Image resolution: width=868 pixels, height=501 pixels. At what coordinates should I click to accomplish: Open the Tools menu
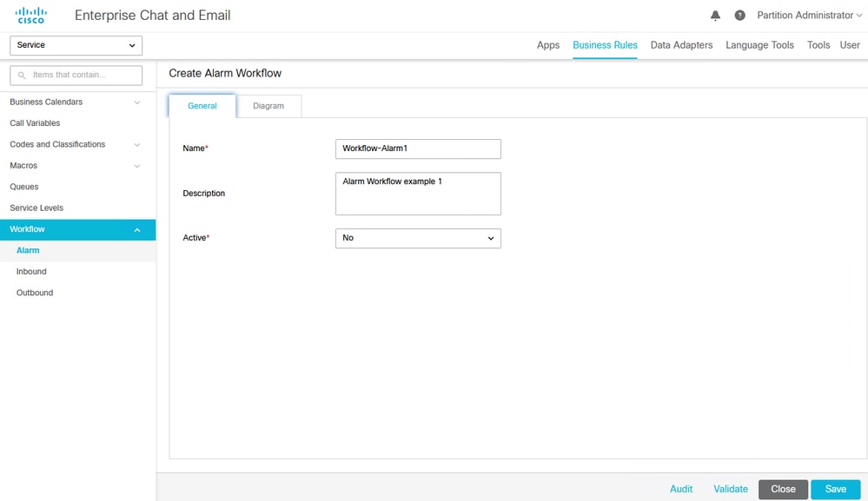818,45
